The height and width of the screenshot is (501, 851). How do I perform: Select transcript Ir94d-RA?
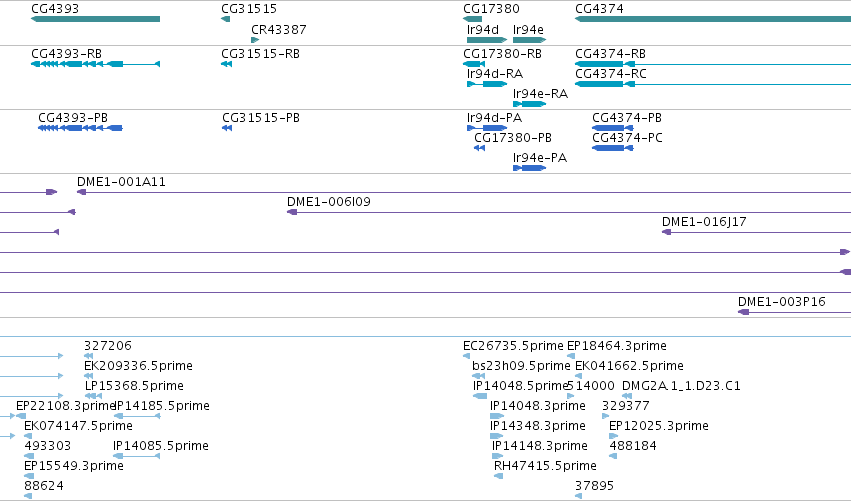(495, 74)
